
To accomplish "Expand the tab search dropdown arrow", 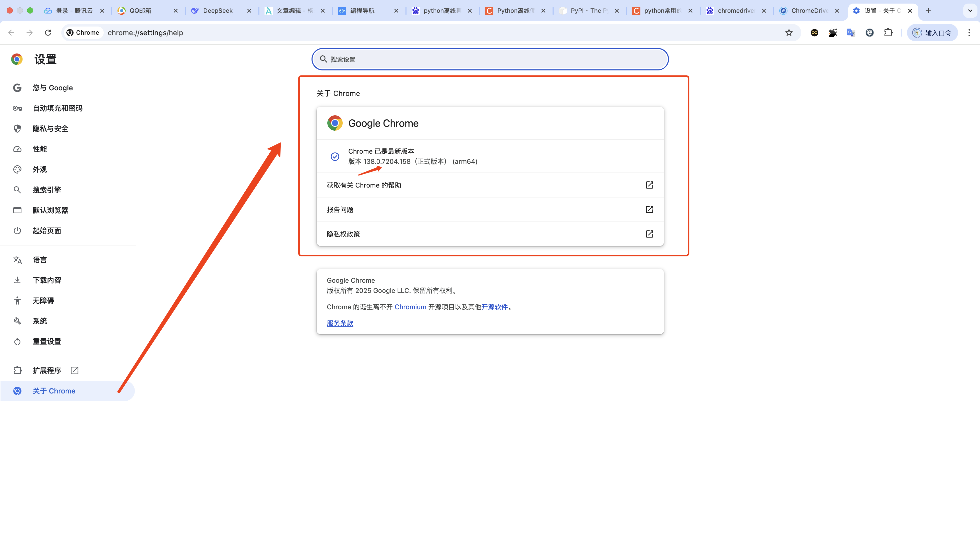I will tap(970, 11).
